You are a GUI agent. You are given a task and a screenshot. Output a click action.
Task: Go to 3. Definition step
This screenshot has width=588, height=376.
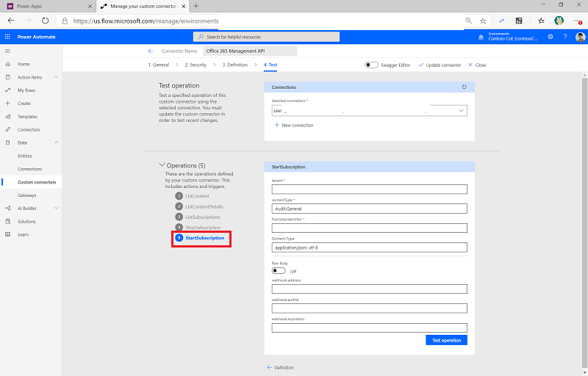[234, 65]
